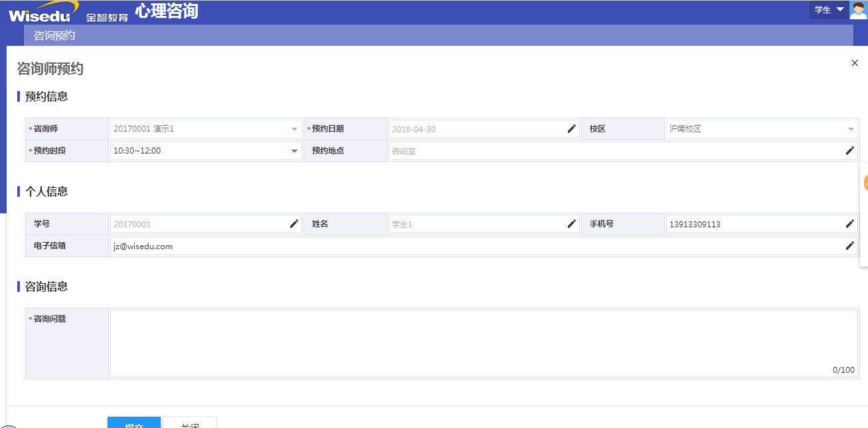The width and height of the screenshot is (868, 428).
Task: Focus the 学号 input field
Action: pyautogui.click(x=206, y=224)
